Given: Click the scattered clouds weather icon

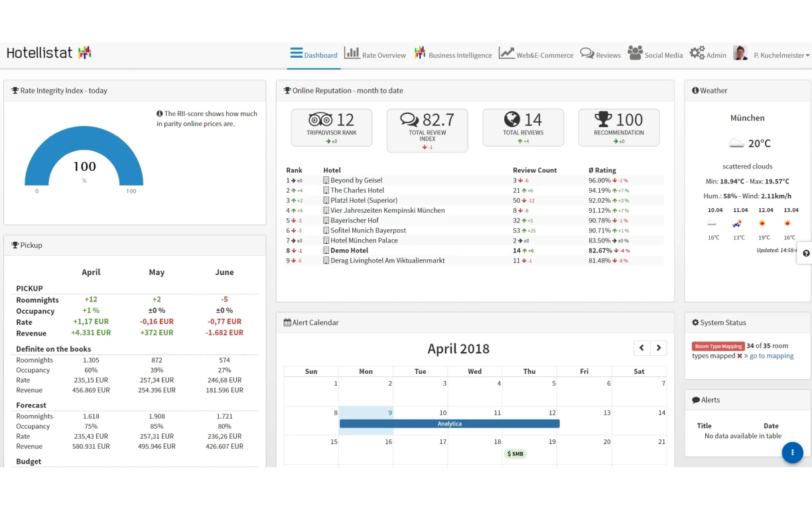Looking at the screenshot, I should 736,143.
